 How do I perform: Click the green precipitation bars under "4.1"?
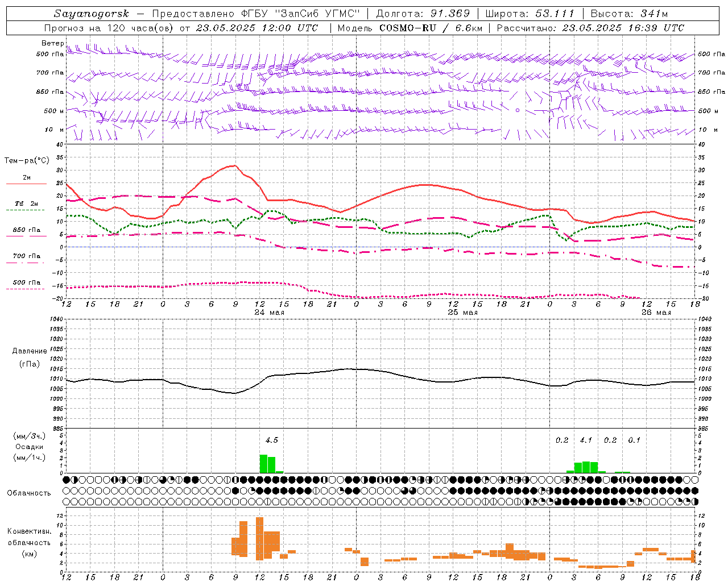[586, 467]
